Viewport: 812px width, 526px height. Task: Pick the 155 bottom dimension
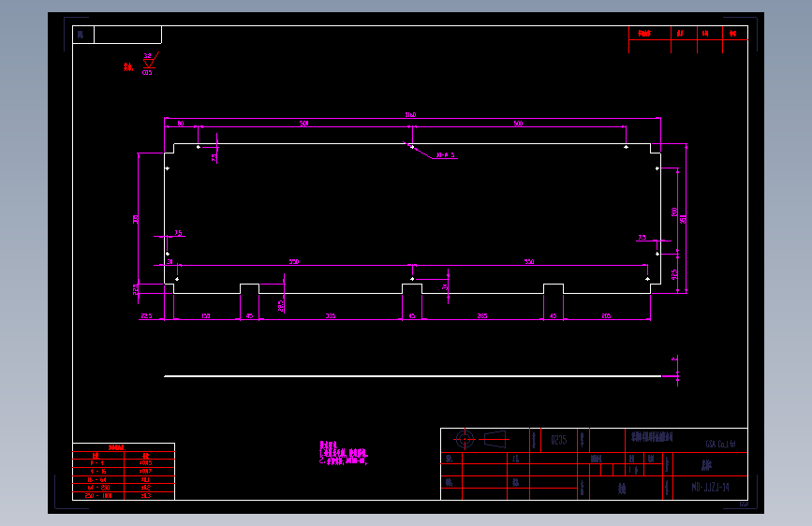coord(206,315)
